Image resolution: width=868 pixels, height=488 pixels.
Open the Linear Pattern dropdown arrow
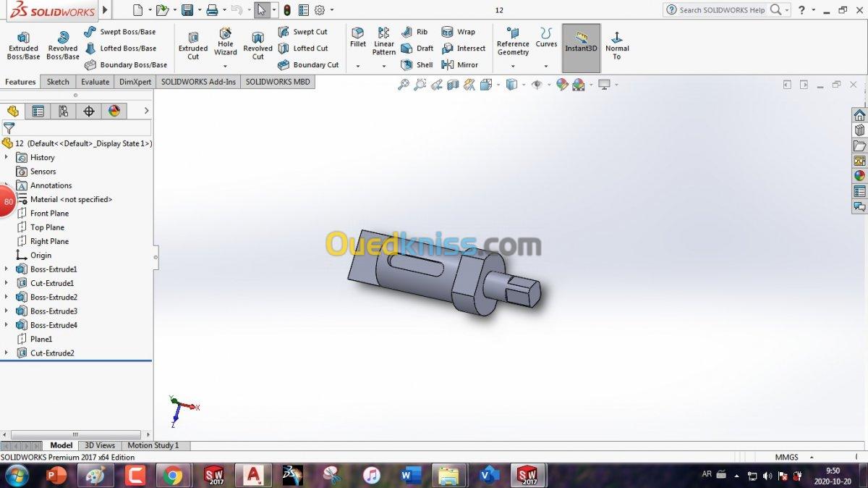tap(384, 66)
